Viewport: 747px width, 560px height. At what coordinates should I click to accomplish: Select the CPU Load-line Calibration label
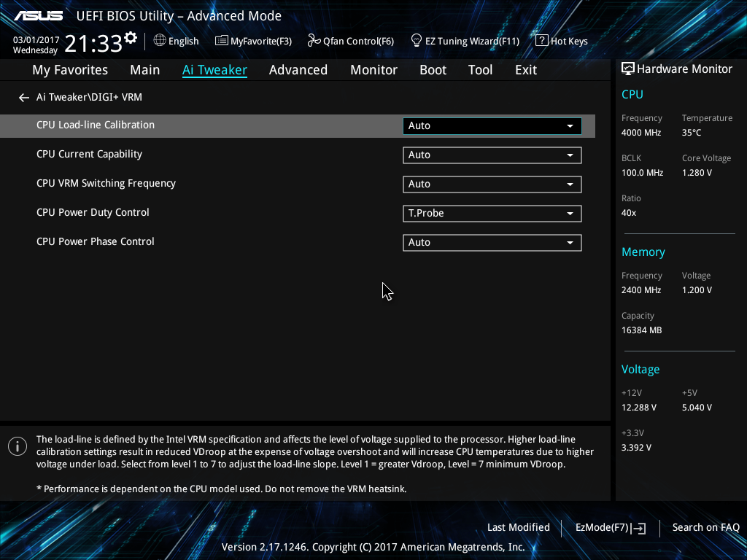pyautogui.click(x=96, y=125)
